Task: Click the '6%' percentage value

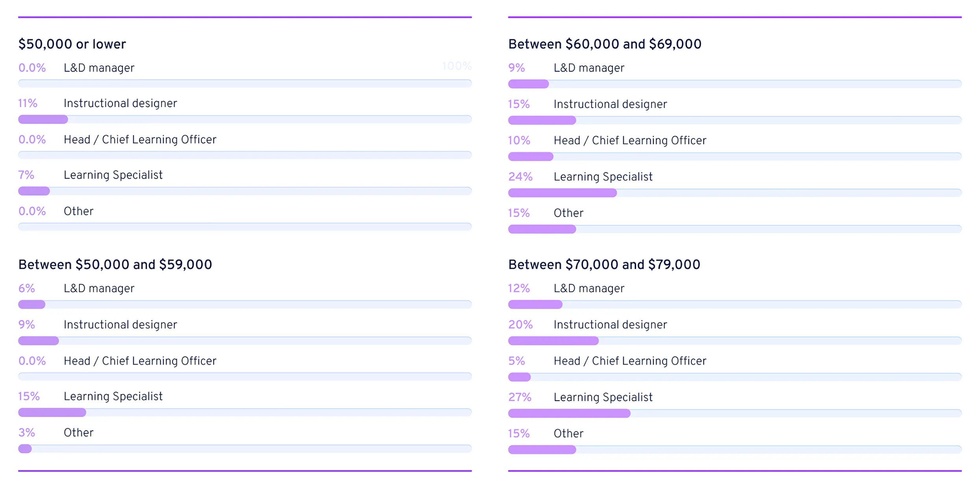Action: click(x=26, y=288)
